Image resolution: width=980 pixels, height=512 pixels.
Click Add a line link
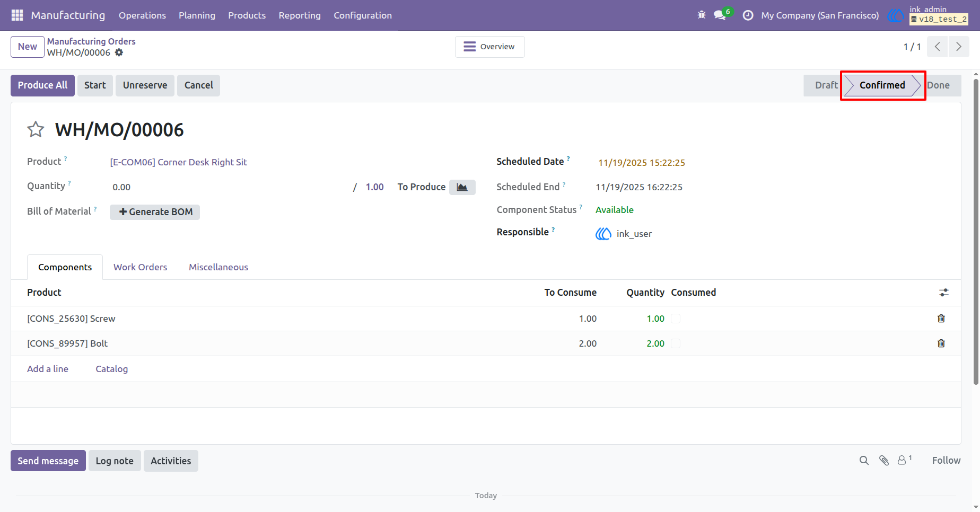(x=48, y=369)
